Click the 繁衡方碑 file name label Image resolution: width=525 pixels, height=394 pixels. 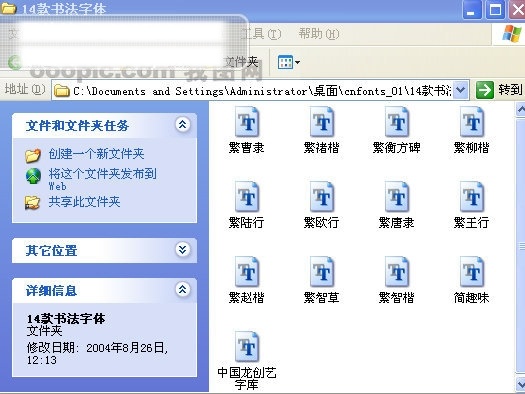click(x=397, y=148)
